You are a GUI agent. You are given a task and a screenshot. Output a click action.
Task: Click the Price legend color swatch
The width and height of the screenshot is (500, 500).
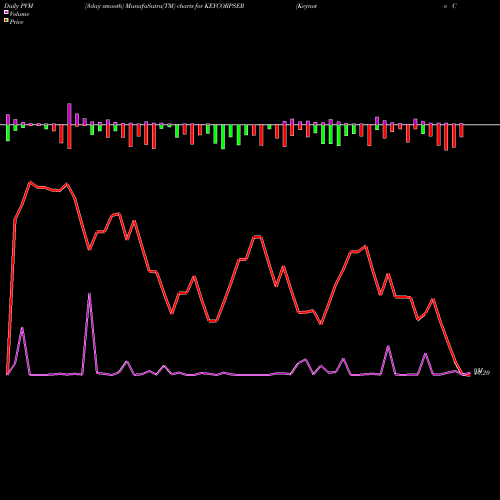click(6, 21)
